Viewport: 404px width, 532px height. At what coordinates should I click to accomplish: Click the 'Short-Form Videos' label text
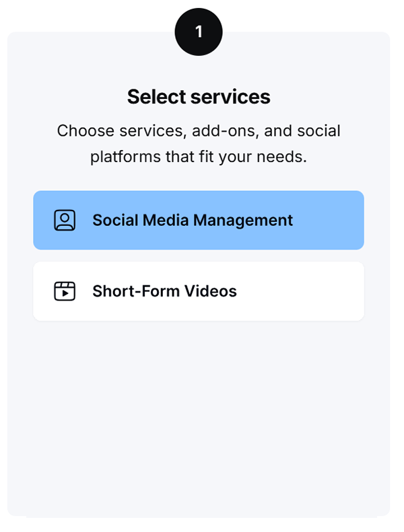coord(164,291)
